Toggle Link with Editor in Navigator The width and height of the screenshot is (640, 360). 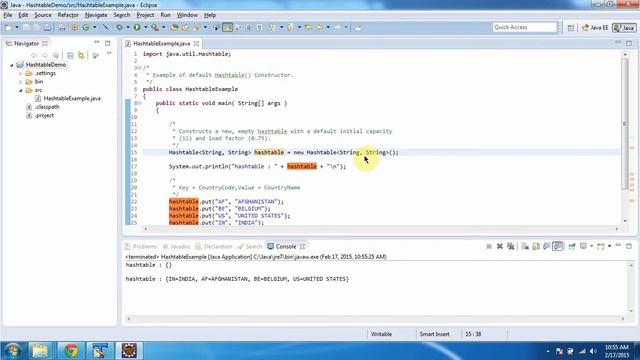click(x=81, y=55)
